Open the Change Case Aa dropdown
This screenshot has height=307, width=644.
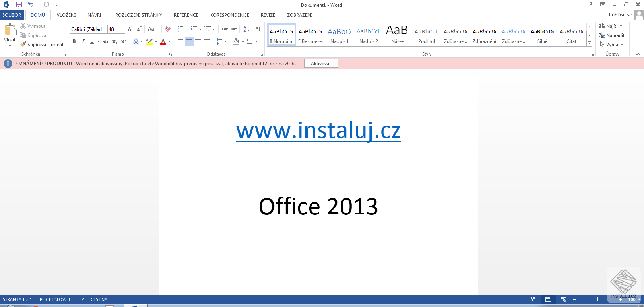pyautogui.click(x=153, y=29)
